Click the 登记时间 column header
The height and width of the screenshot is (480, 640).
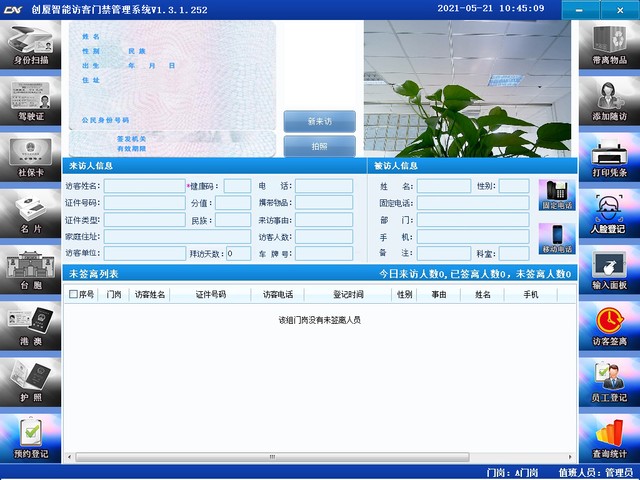(348, 295)
